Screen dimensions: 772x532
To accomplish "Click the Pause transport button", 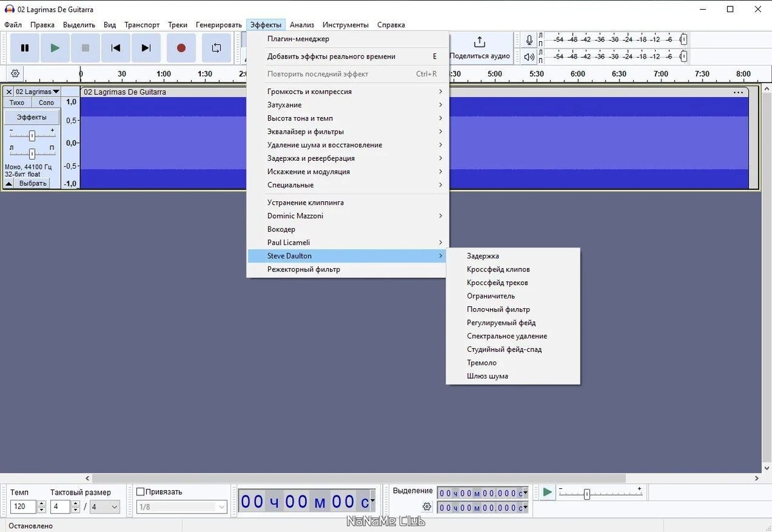I will (x=25, y=48).
